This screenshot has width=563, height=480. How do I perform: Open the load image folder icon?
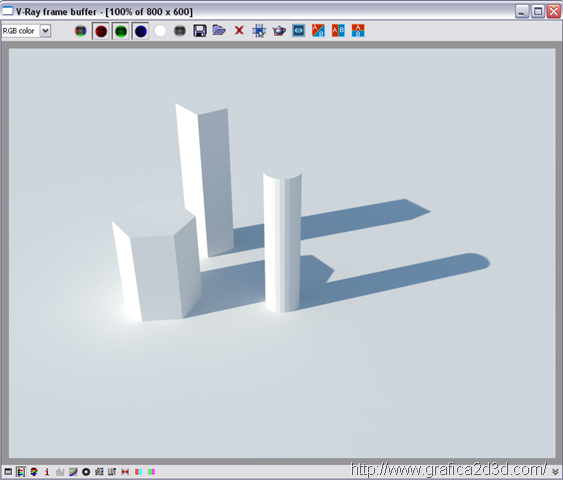click(x=219, y=30)
